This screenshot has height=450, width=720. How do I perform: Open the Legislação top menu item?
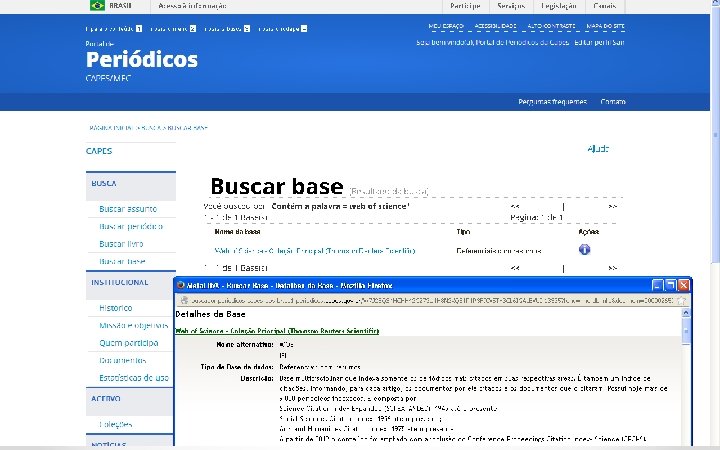click(x=559, y=6)
